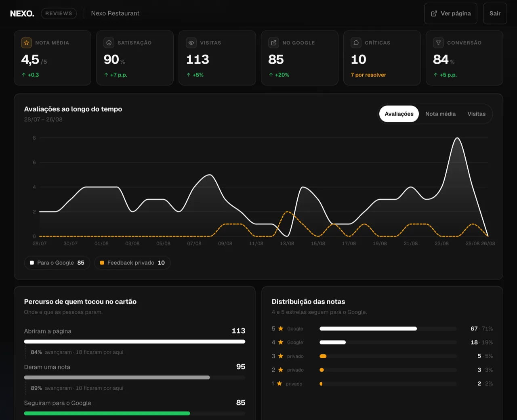This screenshot has width=517, height=420.
Task: Click the +20% change on No Google card
Action: (279, 75)
